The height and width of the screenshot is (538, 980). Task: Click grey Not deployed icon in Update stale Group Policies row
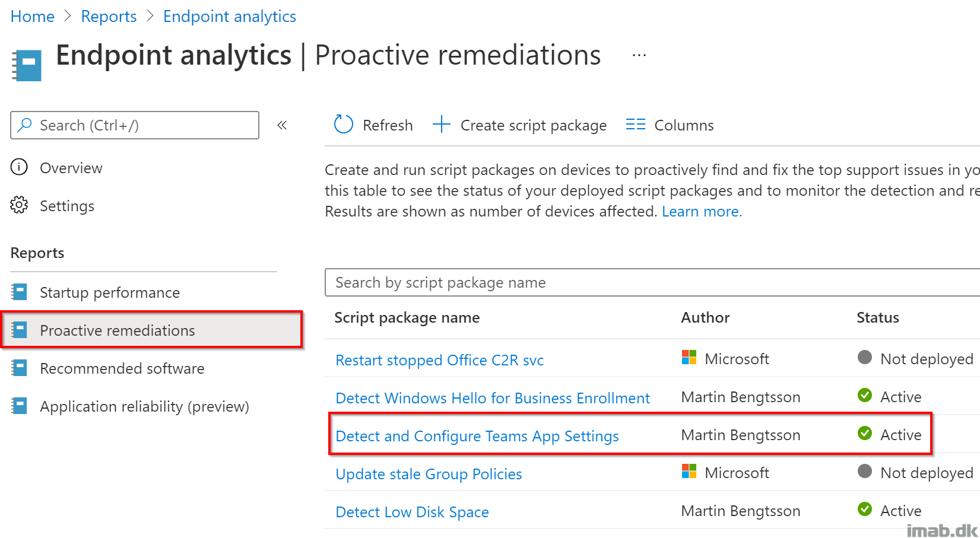[865, 471]
